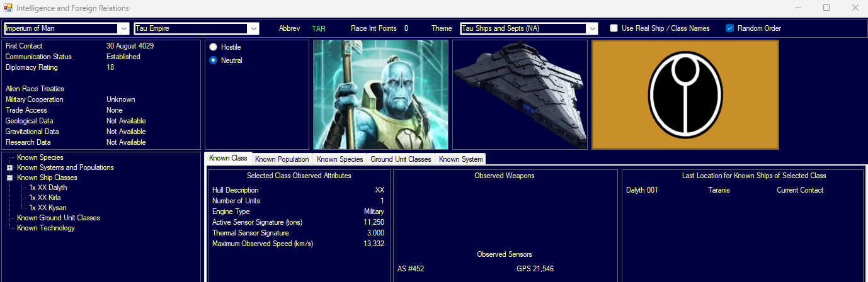868x282 pixels.
Task: Open the Known Species tab
Action: [340, 159]
